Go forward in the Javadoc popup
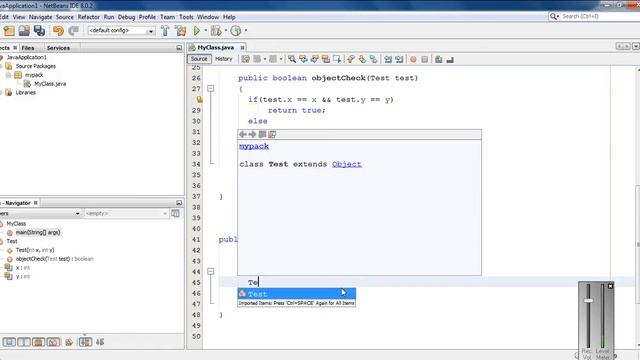This screenshot has width=640, height=360. tap(252, 134)
